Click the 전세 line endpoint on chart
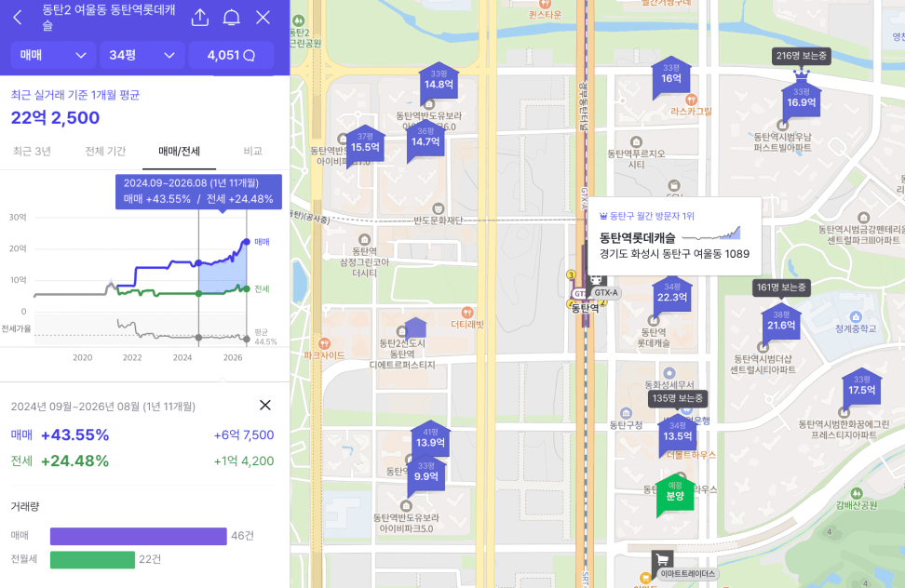905x588 pixels. point(247,288)
